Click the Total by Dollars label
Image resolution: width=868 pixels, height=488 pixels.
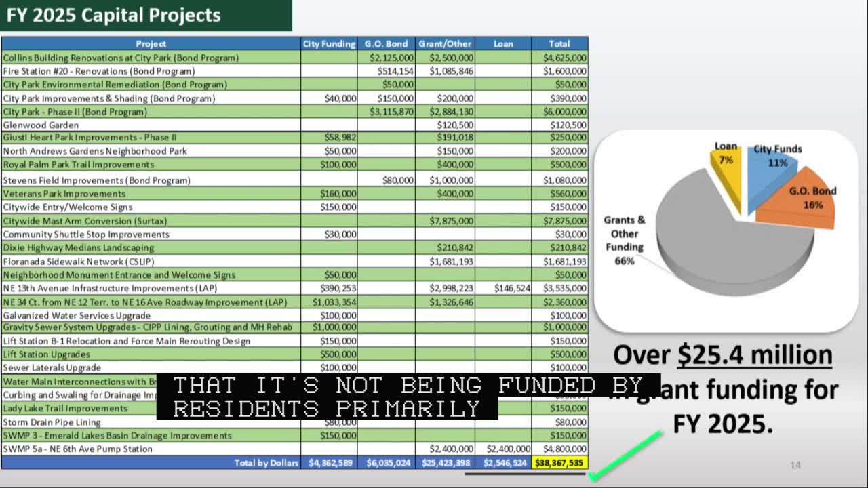coord(268,463)
